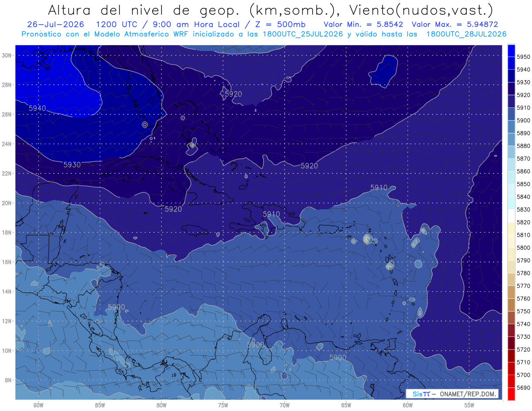Click legend value 5850
Viewport: 532px width, 411px height.
523,184
